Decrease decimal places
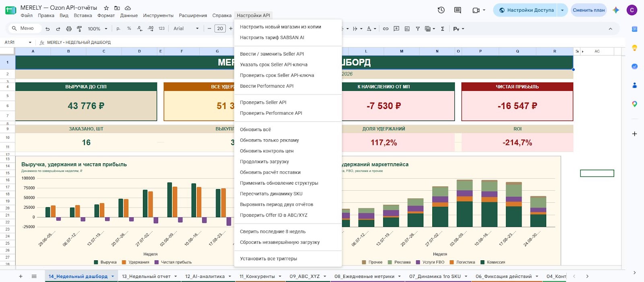This screenshot has width=644, height=282. [139, 29]
